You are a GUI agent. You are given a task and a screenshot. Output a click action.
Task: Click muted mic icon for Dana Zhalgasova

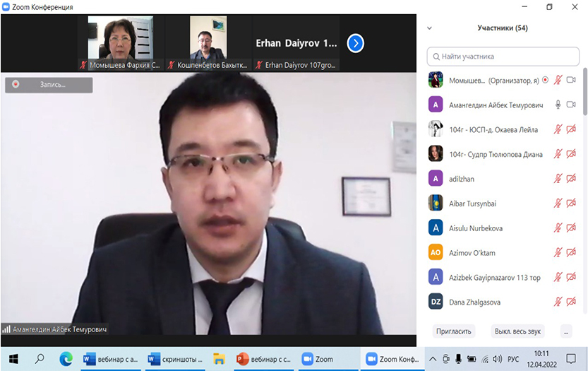coord(558,302)
